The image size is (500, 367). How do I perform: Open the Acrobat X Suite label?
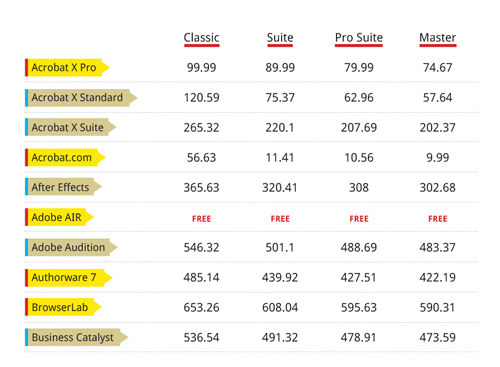point(70,128)
